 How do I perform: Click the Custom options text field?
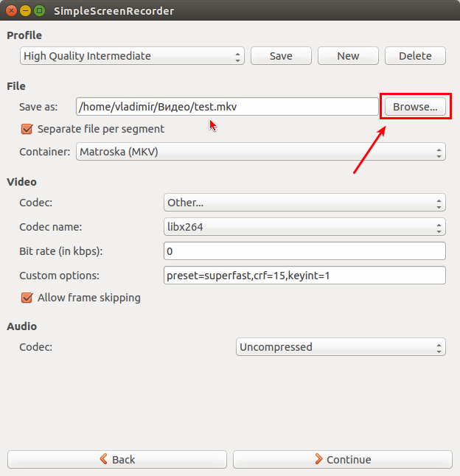click(304, 276)
